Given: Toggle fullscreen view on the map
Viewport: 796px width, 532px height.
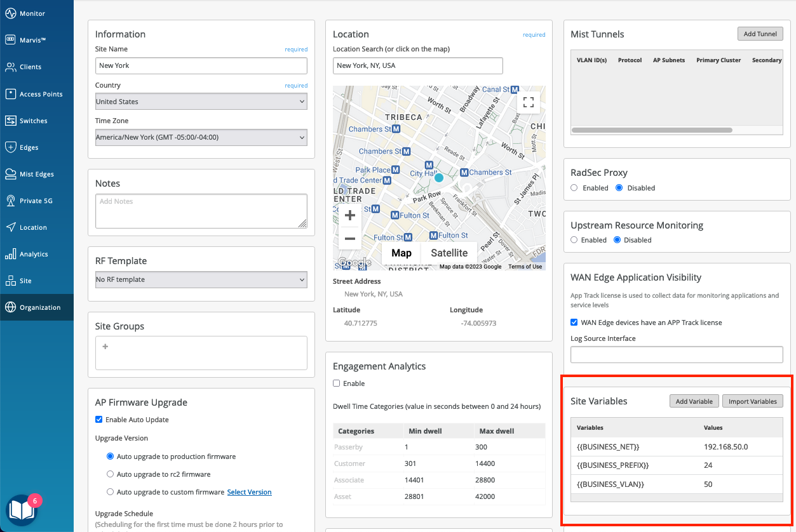Looking at the screenshot, I should click(528, 102).
